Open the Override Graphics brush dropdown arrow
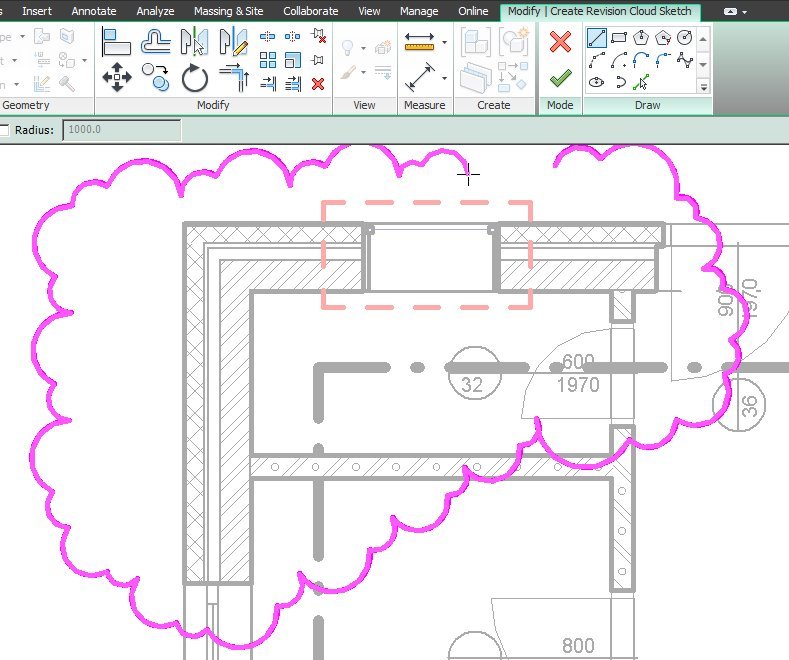The image size is (789, 660). point(363,72)
